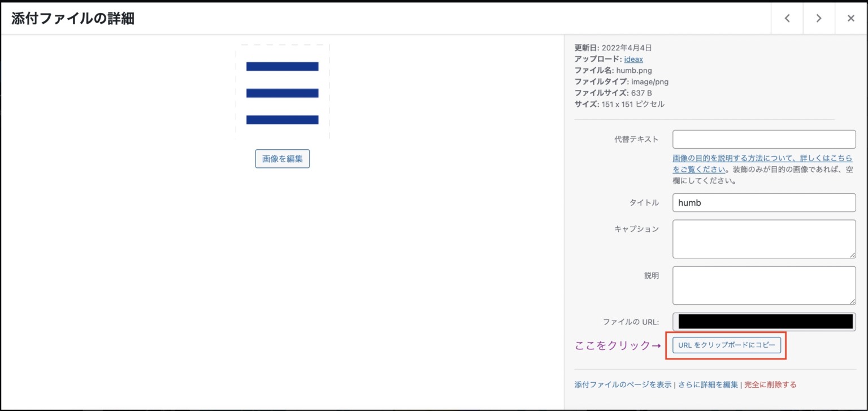Open 添付ファイルのページを表示 link
868x411 pixels.
623,385
